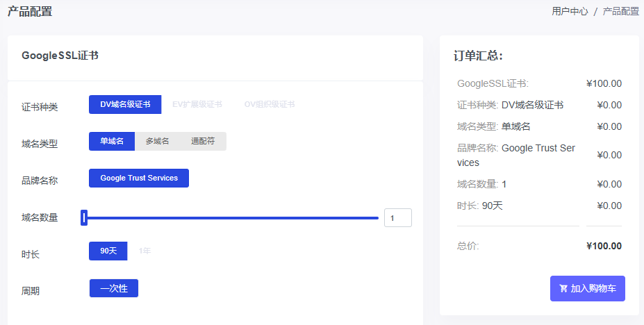Click the middle of the domain count slider track
644x325 pixels.
231,218
